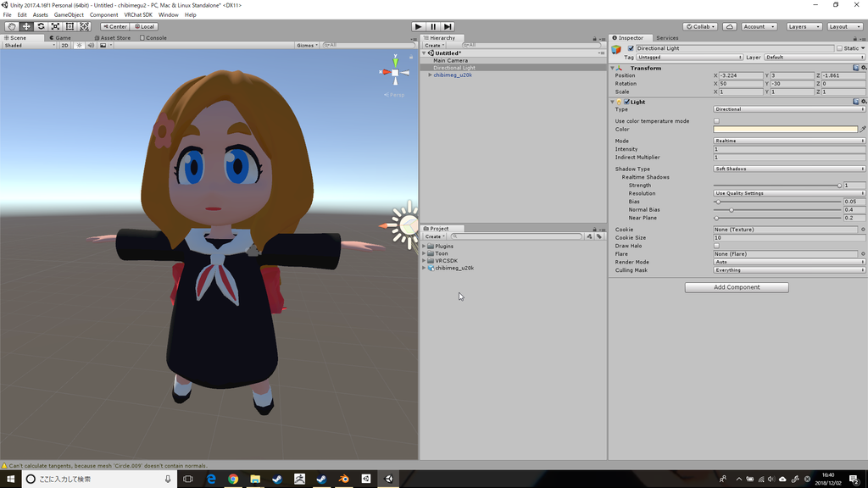
Task: Open scene effects image icon
Action: click(103, 46)
